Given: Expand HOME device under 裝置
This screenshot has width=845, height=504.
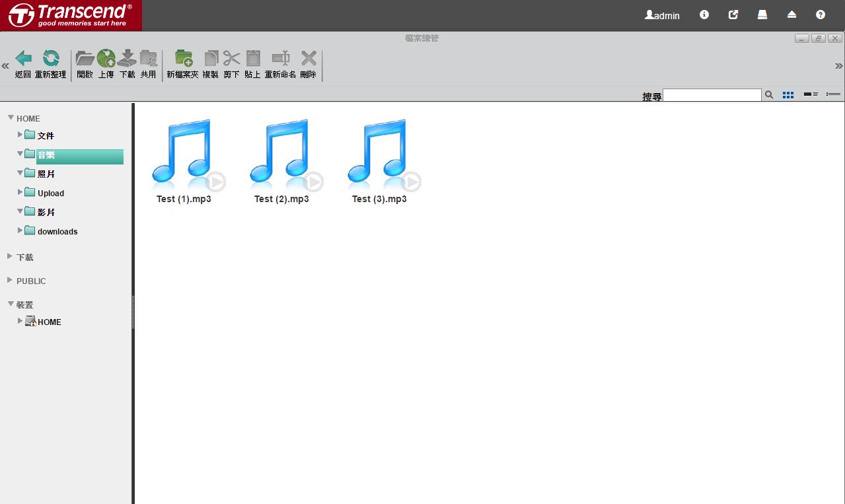Looking at the screenshot, I should pos(20,320).
